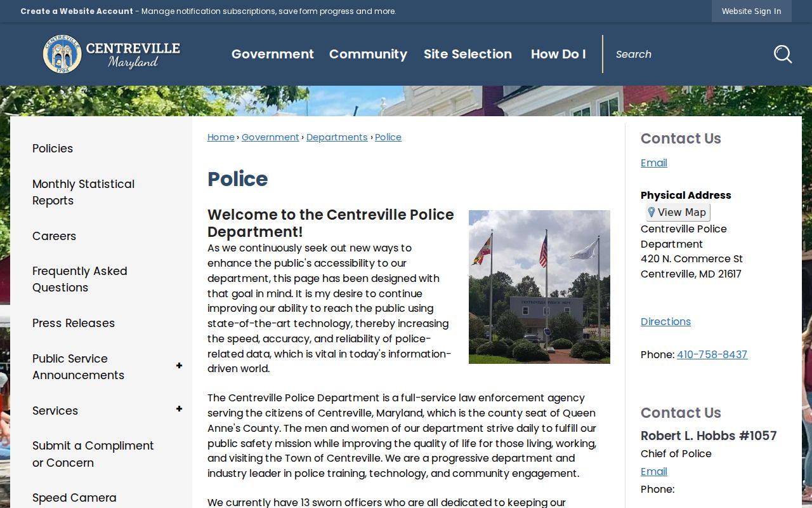Click the View Map button
This screenshot has height=508, width=812.
[678, 212]
